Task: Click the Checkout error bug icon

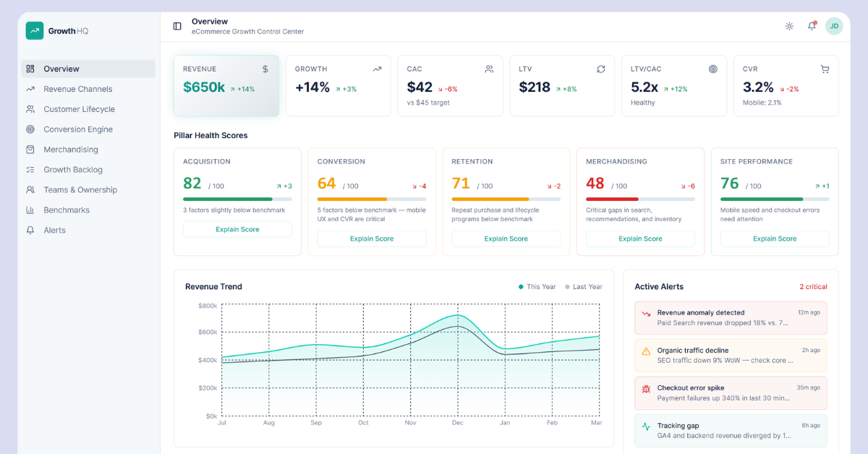Action: pyautogui.click(x=647, y=389)
